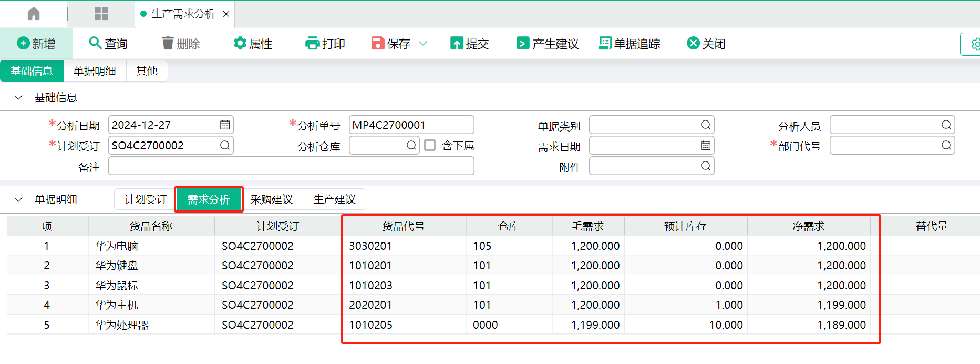Collapse the 基础信息 section

tap(18, 97)
